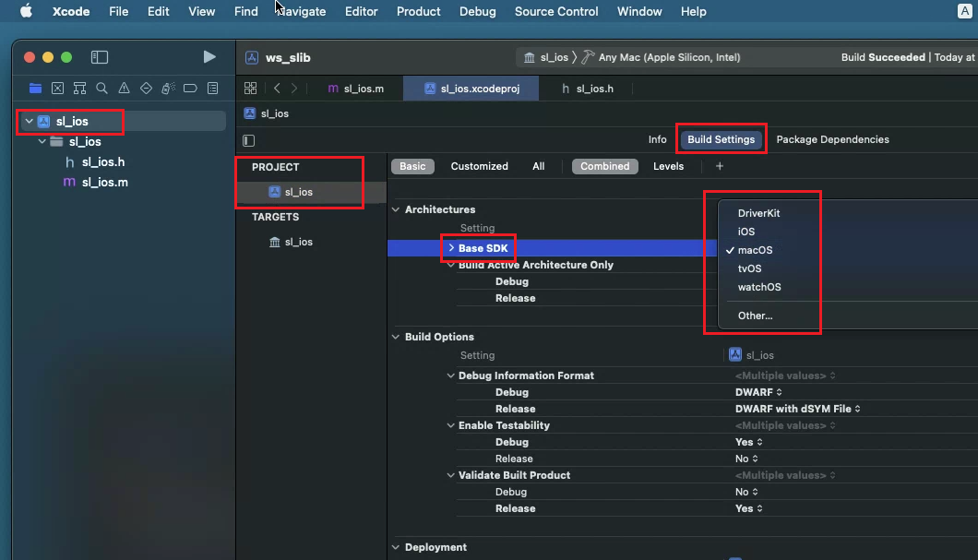Add a build setting with plus
The width and height of the screenshot is (978, 560).
(x=719, y=166)
